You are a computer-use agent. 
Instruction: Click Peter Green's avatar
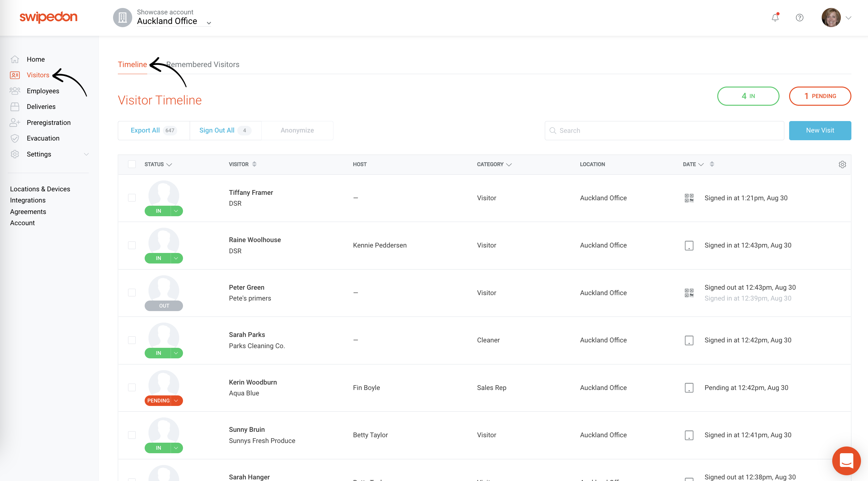click(164, 288)
